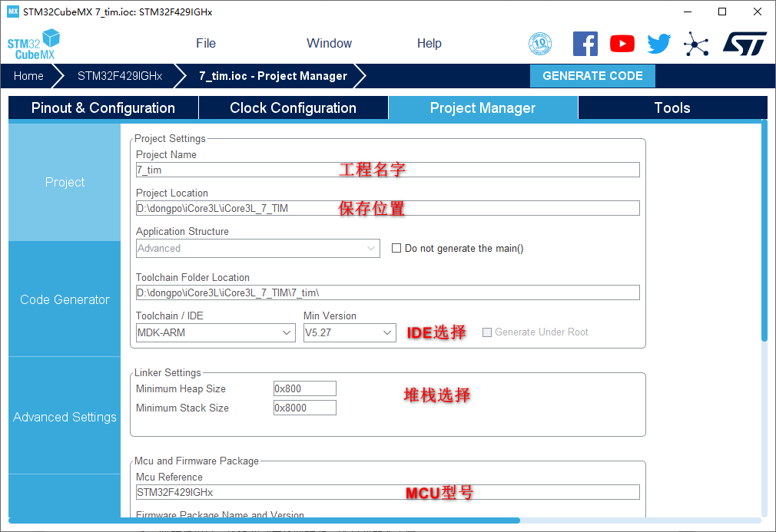Click the MX app icon in title bar
This screenshot has height=532, width=776.
pos(12,12)
